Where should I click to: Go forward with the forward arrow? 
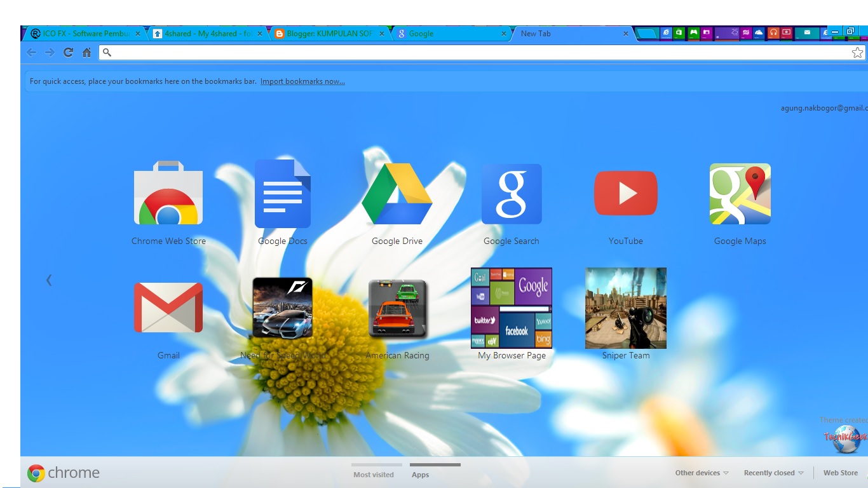point(50,53)
